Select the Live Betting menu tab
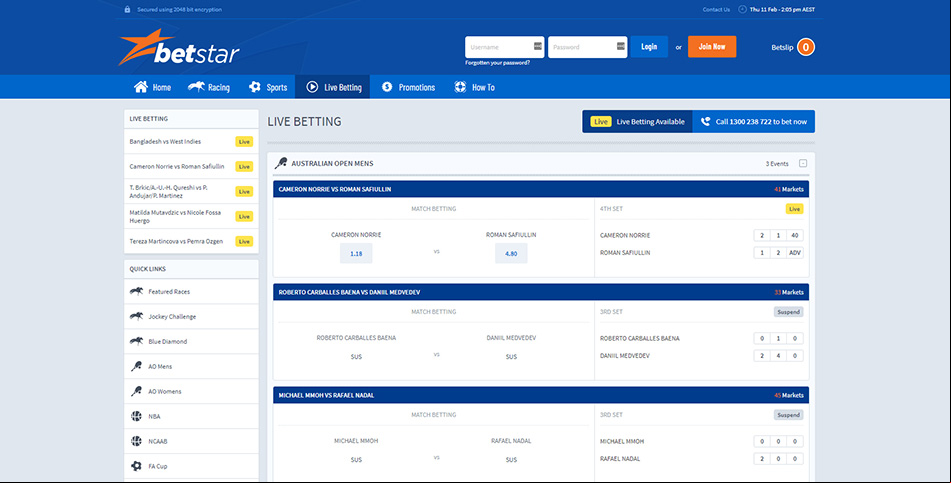951x483 pixels. 333,87
